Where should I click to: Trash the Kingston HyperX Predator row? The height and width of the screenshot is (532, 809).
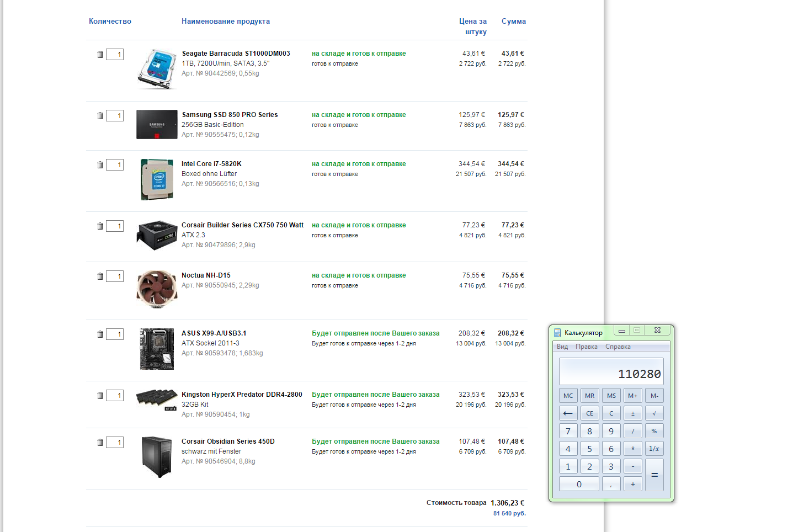click(x=100, y=396)
